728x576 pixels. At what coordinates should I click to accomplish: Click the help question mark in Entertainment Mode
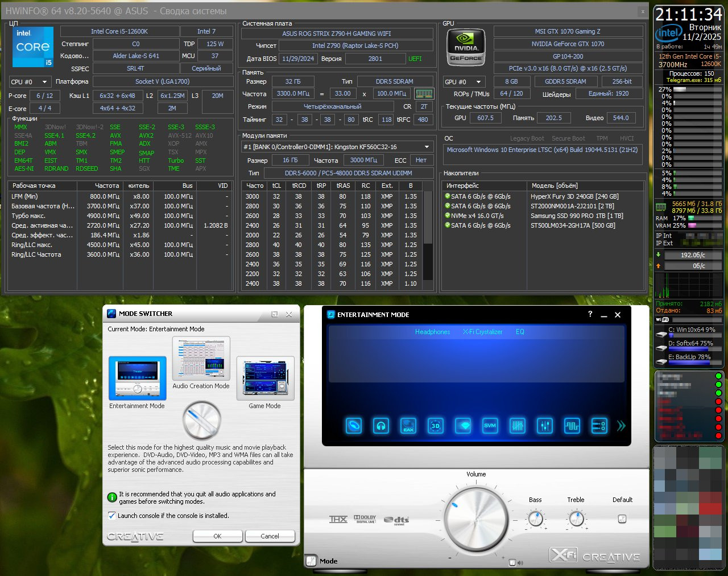pos(590,314)
